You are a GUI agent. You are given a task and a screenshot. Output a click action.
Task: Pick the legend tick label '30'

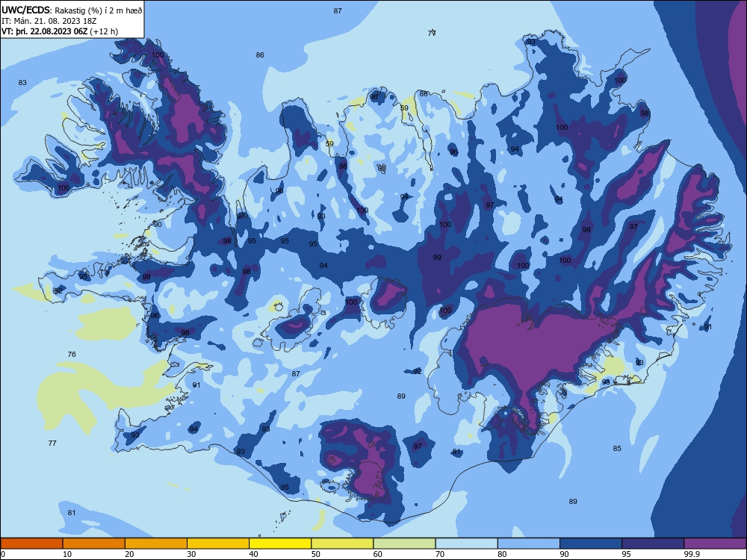[x=191, y=554]
